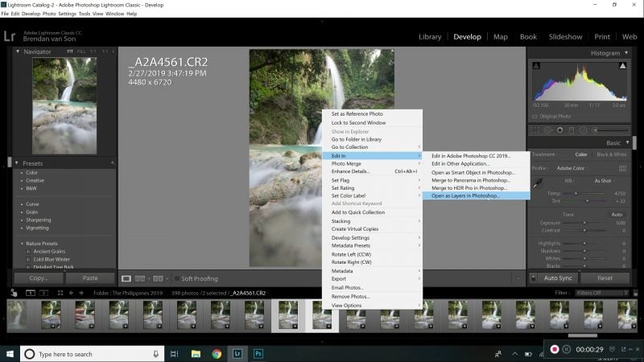Click Auto tone button

(617, 215)
